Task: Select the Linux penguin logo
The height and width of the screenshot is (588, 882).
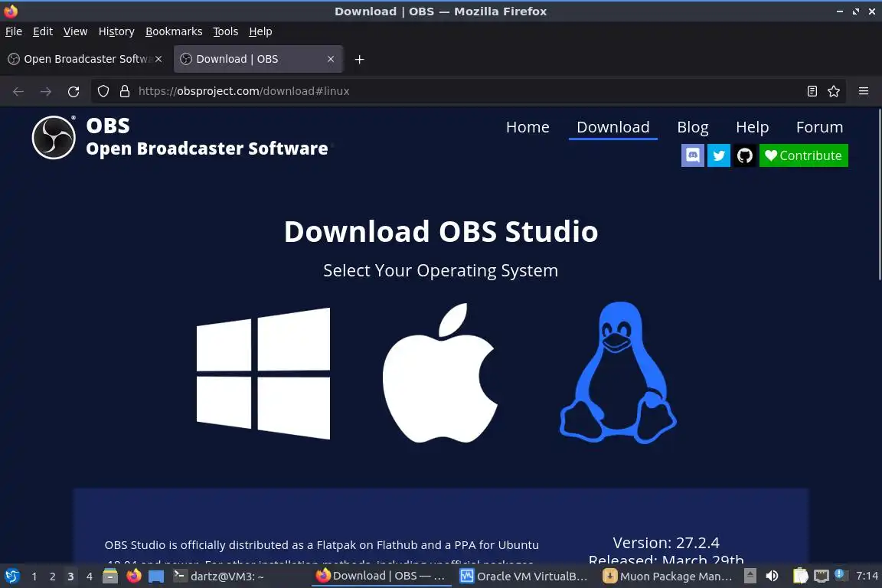Action: (x=618, y=373)
